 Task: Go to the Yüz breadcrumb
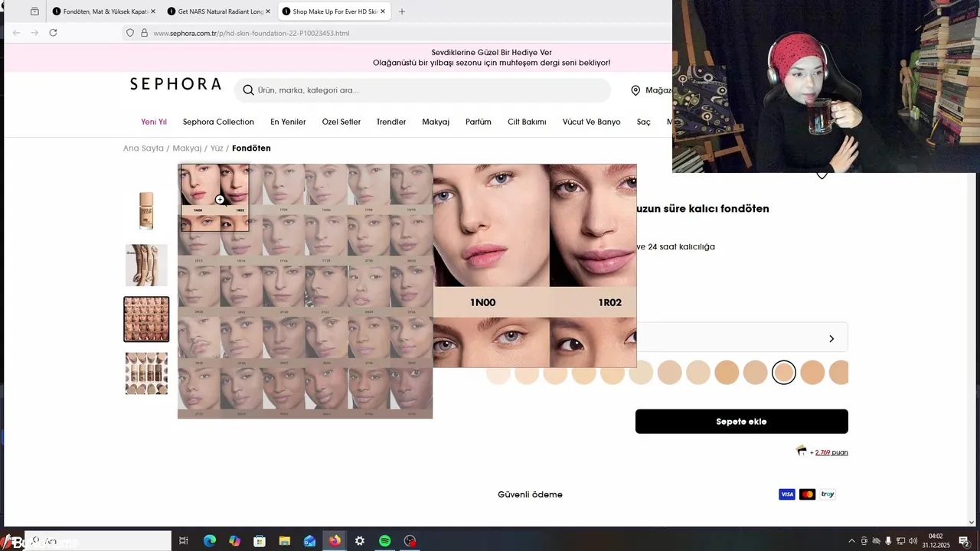click(x=217, y=148)
